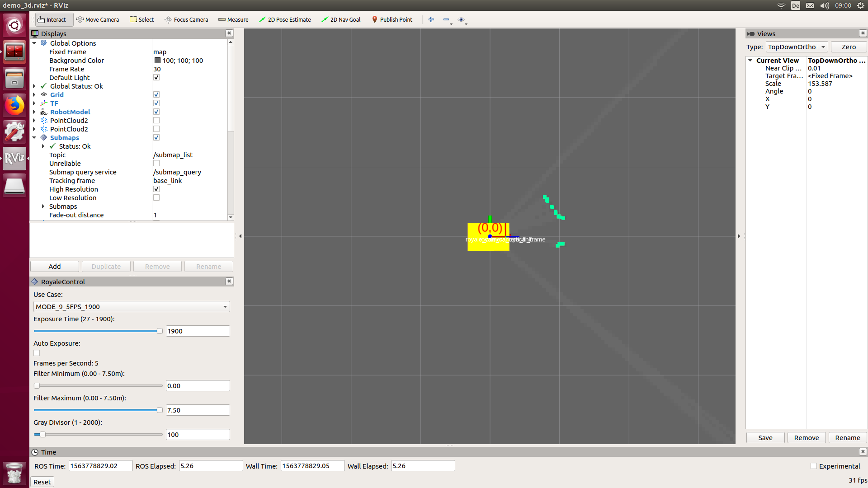The image size is (868, 488).
Task: Expand the Grid display node
Action: [x=34, y=94]
